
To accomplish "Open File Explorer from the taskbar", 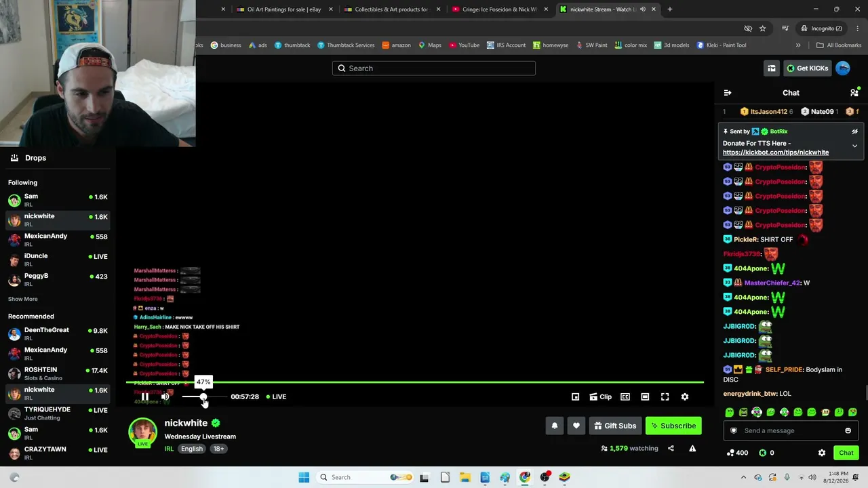I will (x=465, y=477).
